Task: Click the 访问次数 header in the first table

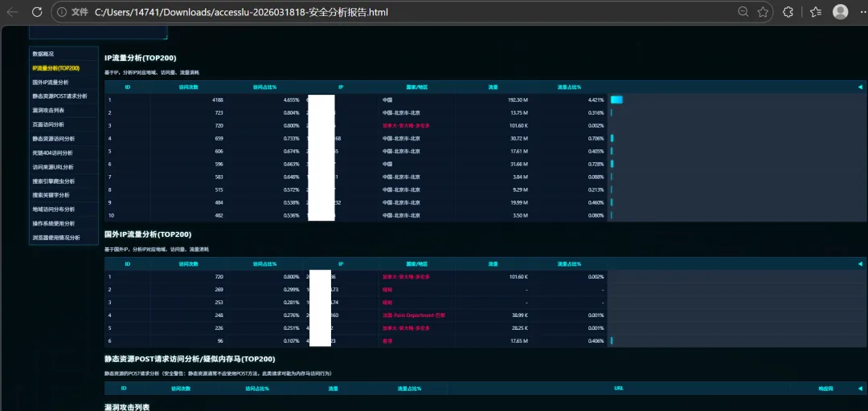Action: click(x=188, y=87)
